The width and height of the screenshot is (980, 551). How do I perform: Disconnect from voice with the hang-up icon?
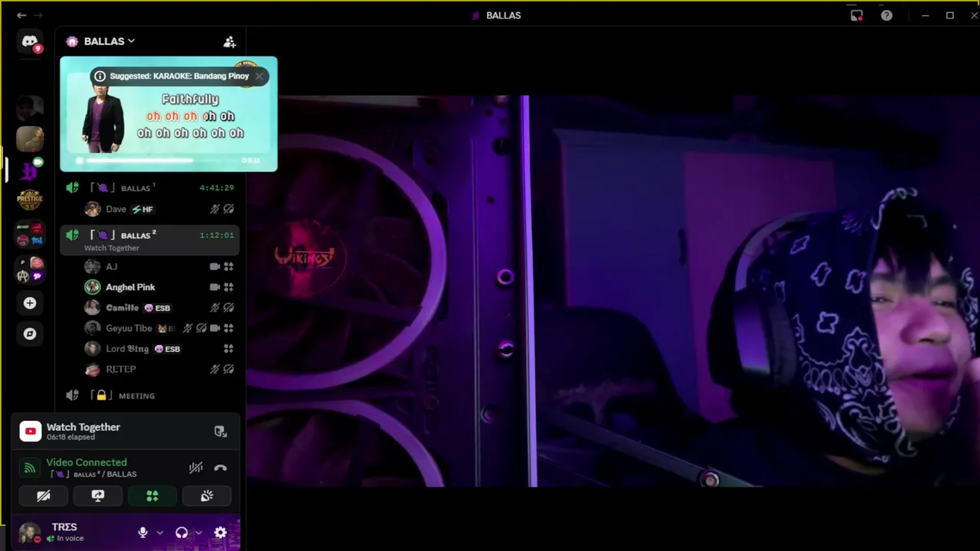[x=220, y=468]
